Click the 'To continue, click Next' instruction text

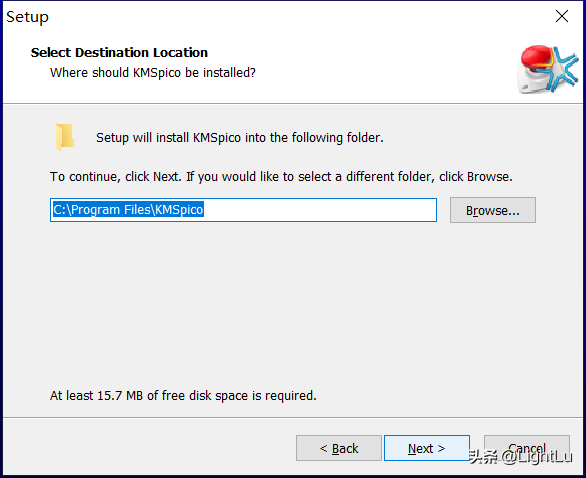coord(281,176)
